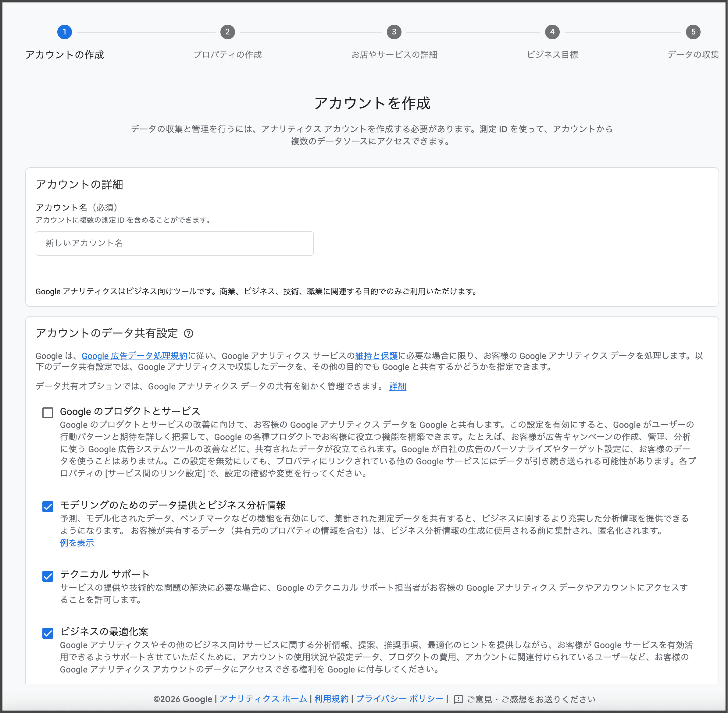The height and width of the screenshot is (713, 728).
Task: Open the プライバシー ポリシー footer link
Action: (x=400, y=699)
